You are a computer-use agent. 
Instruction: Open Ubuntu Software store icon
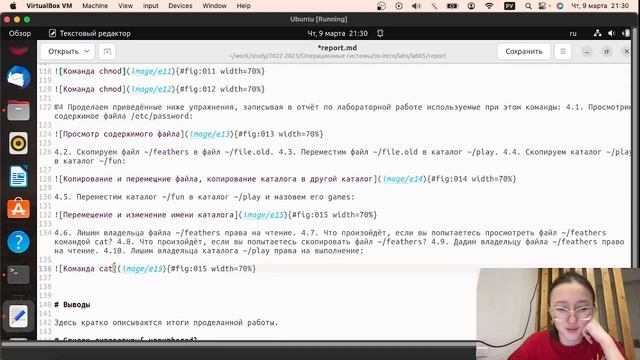point(18,209)
